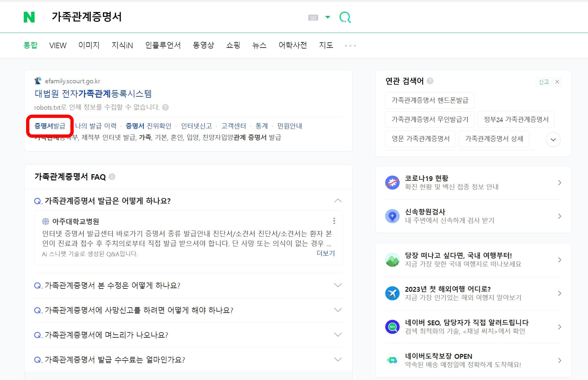This screenshot has width=588, height=380.
Task: Open the search history dropdown arrow
Action: pos(328,17)
